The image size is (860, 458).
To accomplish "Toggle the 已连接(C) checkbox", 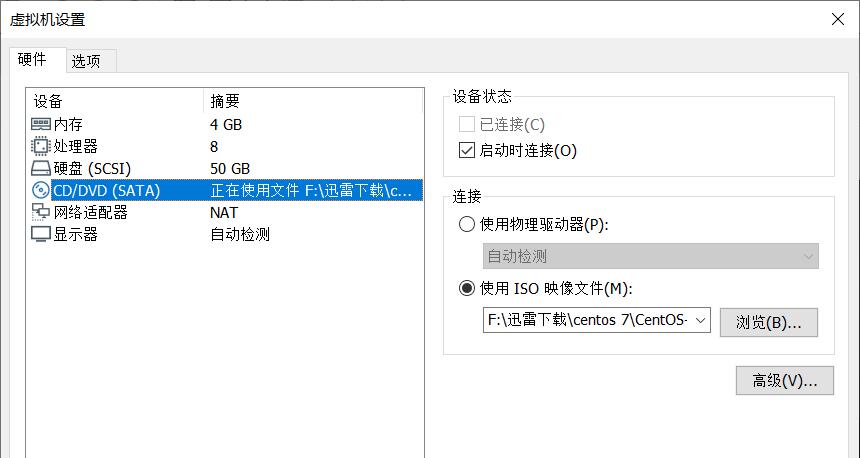I will click(467, 125).
